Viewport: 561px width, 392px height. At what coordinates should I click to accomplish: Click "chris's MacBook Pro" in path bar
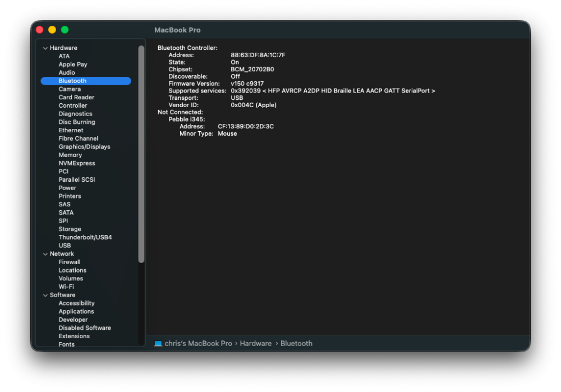(198, 343)
